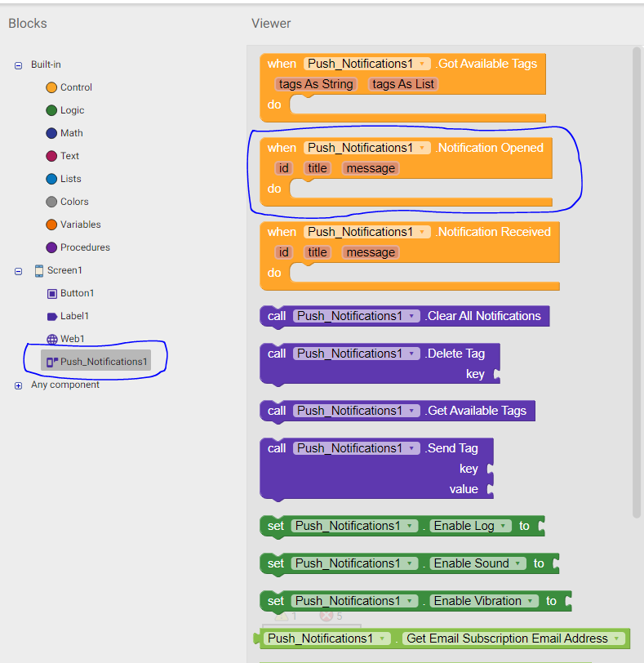
Task: Open component dropdown in Notification Opened block
Action: (x=422, y=148)
